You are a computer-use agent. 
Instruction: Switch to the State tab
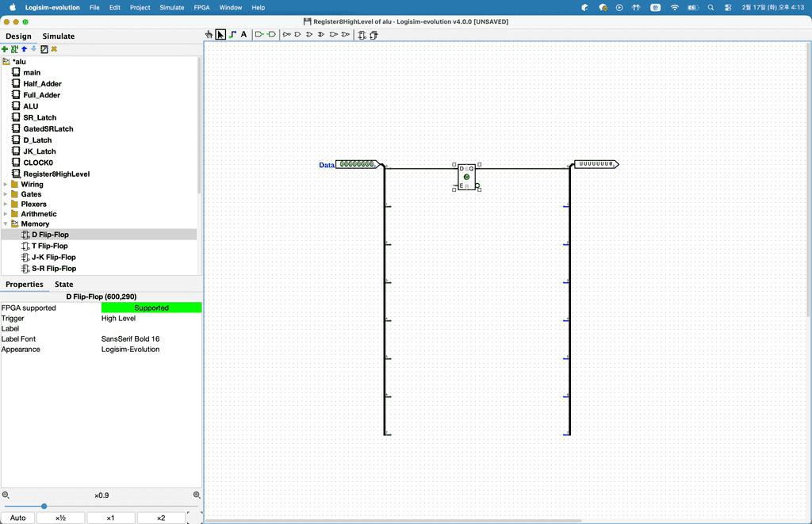(x=63, y=285)
